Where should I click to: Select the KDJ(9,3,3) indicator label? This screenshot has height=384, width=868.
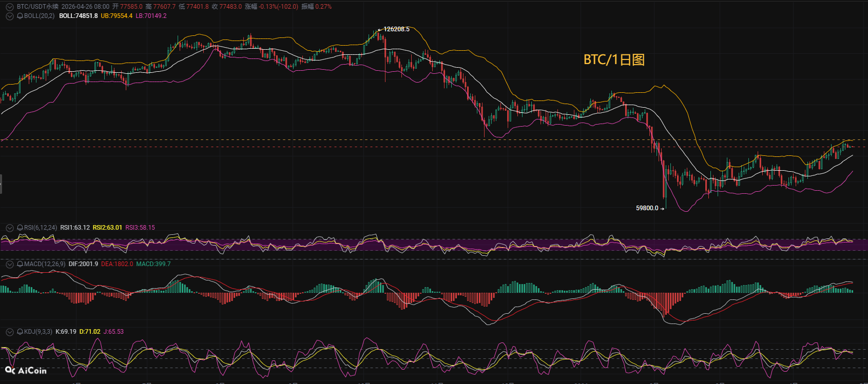(x=38, y=332)
